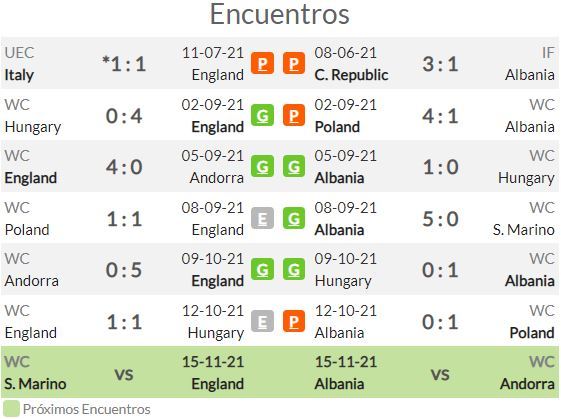Click the green G badge for Albania-S. Marino 5:0
This screenshot has width=561, height=419.
pyautogui.click(x=294, y=218)
